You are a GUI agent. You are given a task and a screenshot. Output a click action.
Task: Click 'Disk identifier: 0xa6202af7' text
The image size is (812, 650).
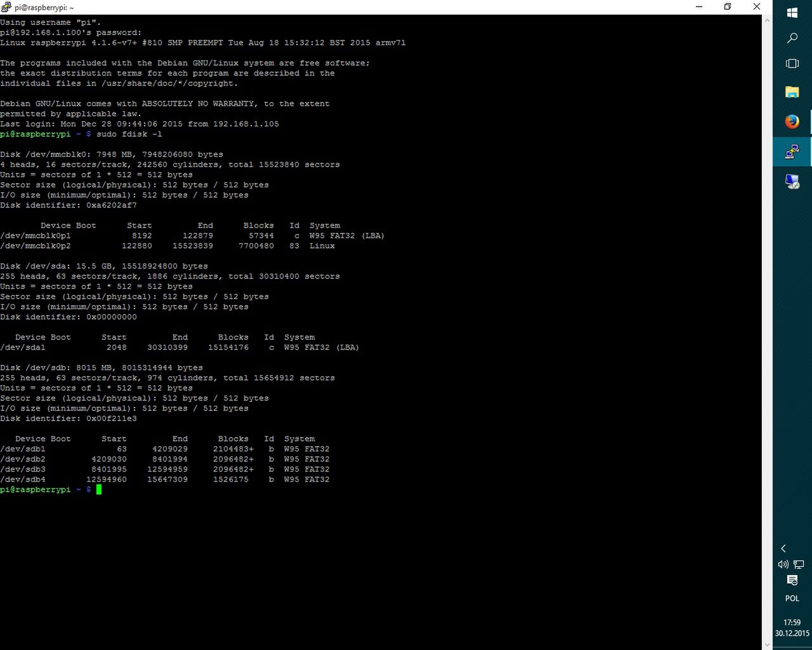pos(69,206)
